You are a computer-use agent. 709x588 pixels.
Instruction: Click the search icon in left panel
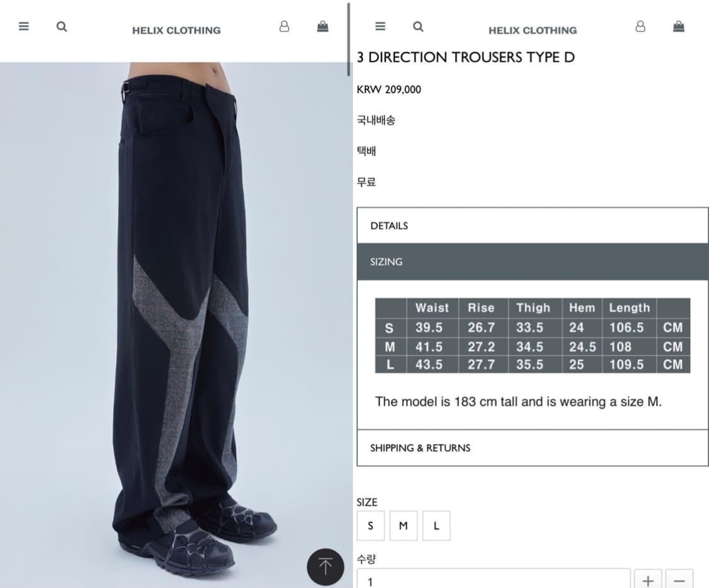pyautogui.click(x=62, y=26)
